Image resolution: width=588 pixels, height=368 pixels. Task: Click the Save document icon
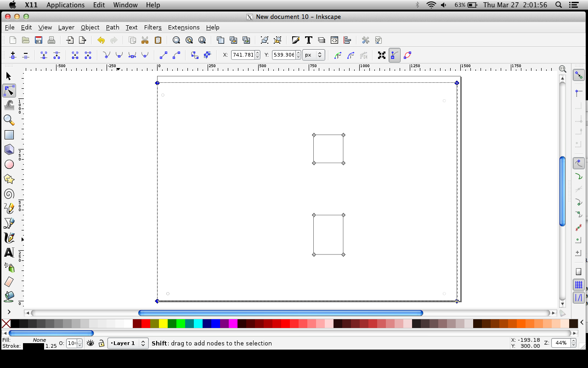pyautogui.click(x=39, y=40)
